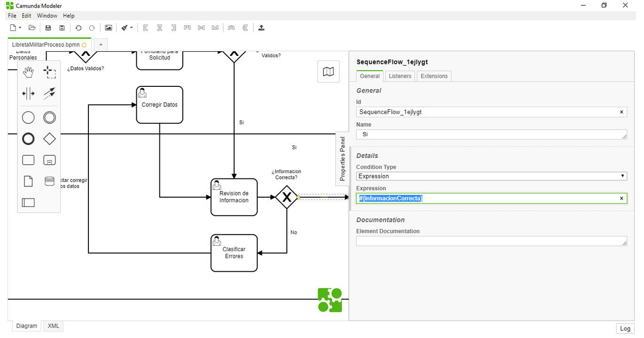This screenshot has width=644, height=338.
Task: Switch to the Extensions tab
Action: [x=434, y=76]
